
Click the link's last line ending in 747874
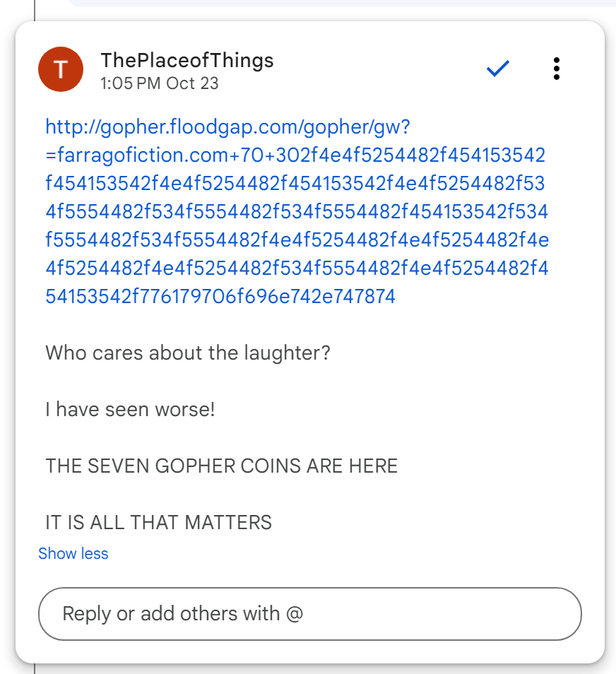(220, 297)
